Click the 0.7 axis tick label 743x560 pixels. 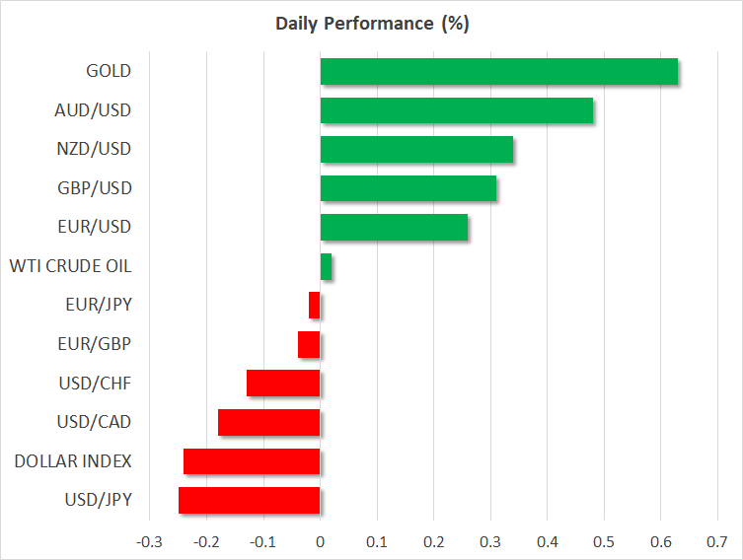(716, 541)
